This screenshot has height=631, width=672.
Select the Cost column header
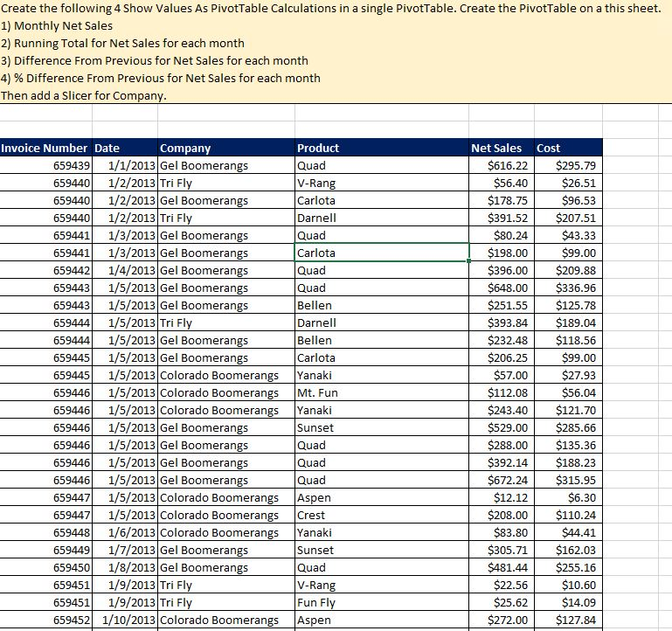click(x=568, y=148)
